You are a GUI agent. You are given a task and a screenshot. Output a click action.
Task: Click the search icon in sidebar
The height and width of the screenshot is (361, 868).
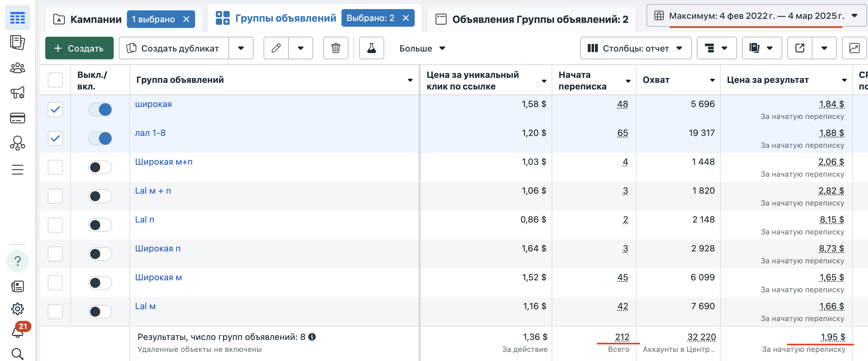coord(18,354)
